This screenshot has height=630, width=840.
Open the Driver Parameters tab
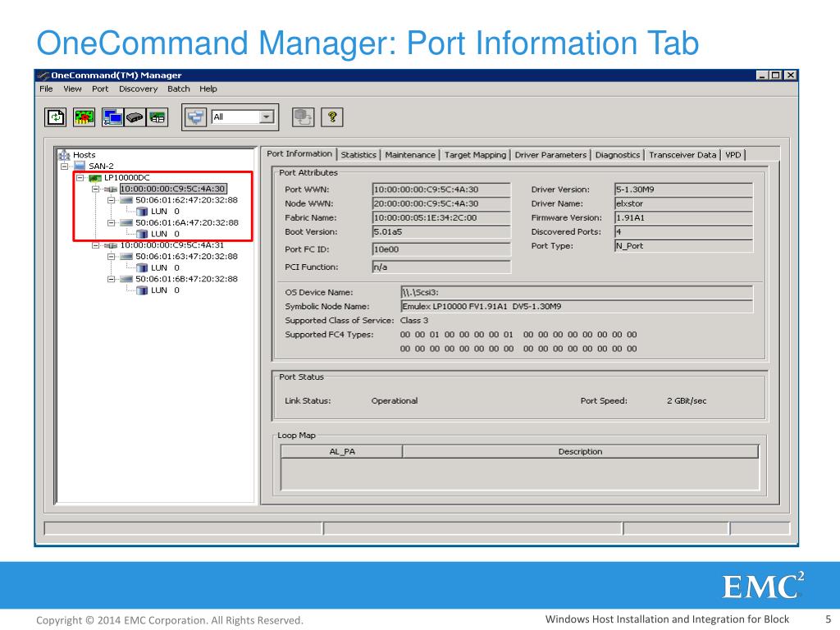[x=550, y=155]
